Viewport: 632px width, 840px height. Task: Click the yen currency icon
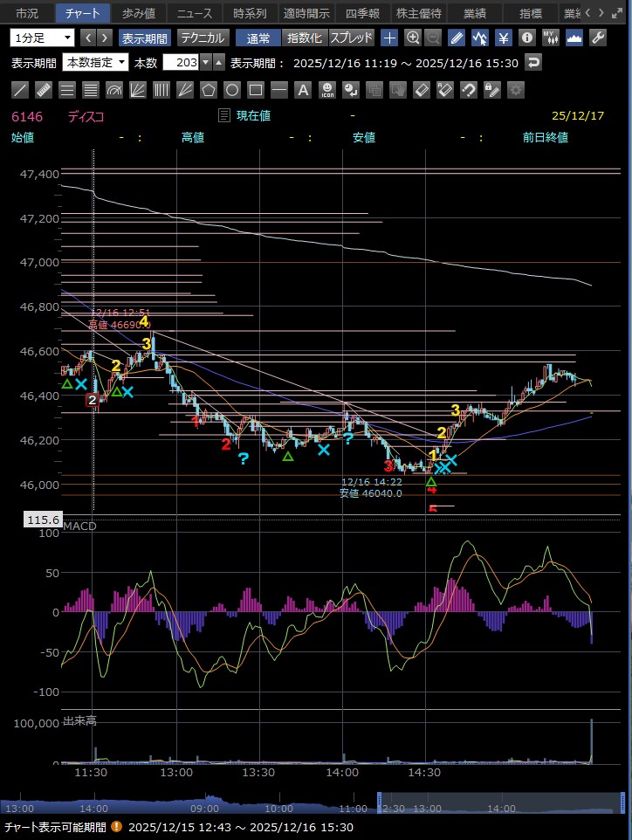(504, 38)
